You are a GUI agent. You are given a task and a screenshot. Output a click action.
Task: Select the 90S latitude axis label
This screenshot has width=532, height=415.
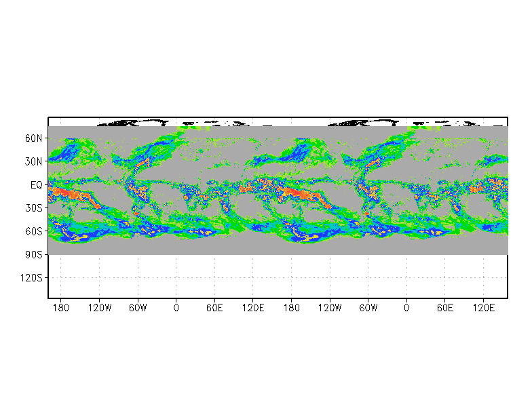coord(34,255)
